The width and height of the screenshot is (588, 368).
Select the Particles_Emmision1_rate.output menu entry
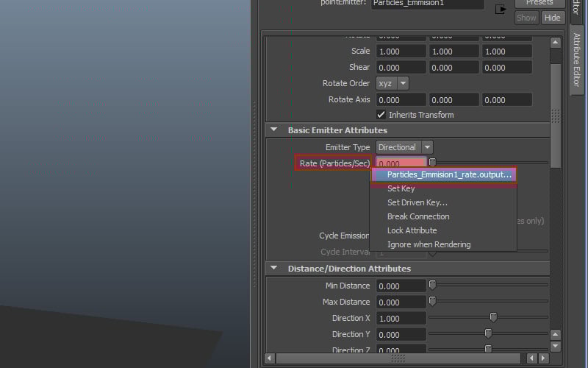coord(444,175)
